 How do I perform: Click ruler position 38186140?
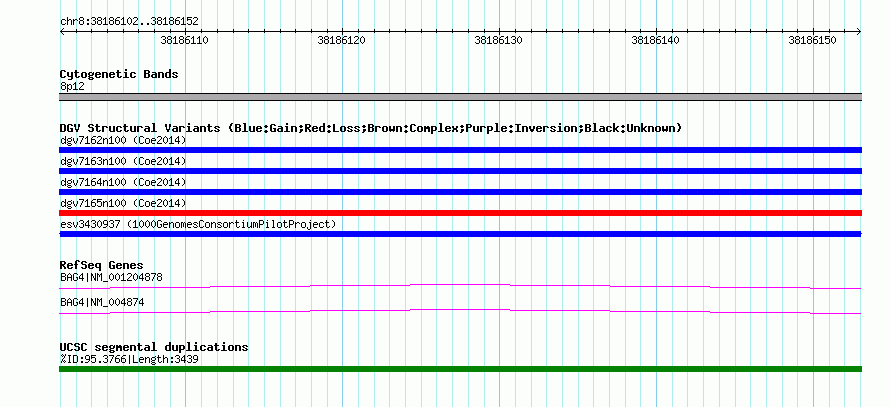click(656, 40)
